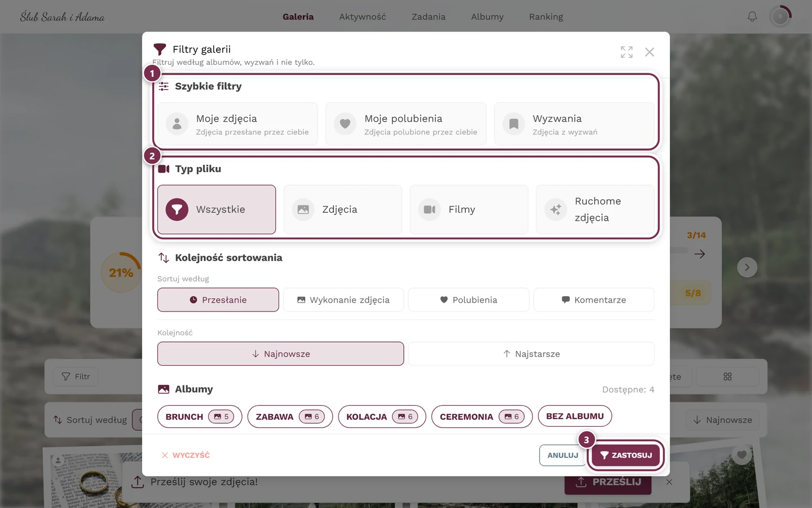
Task: Click the background Filtr button
Action: coord(76,376)
